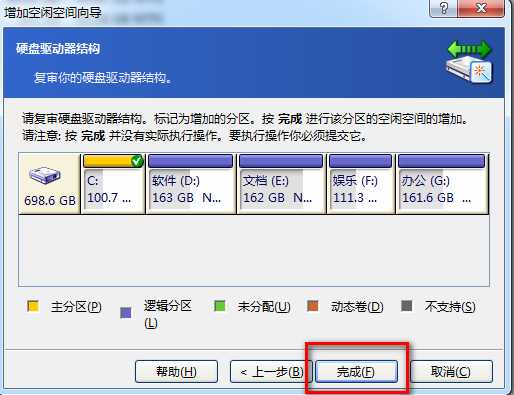Click the orange 动态卷(D) legend swatch
This screenshot has width=514, height=395.
[x=313, y=306]
